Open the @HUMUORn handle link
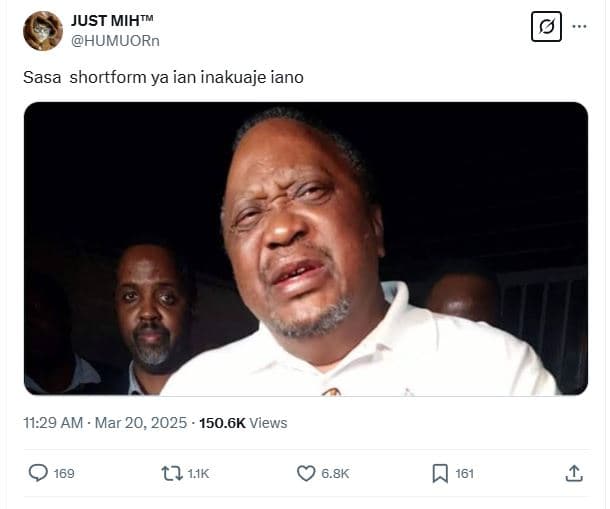 click(115, 40)
